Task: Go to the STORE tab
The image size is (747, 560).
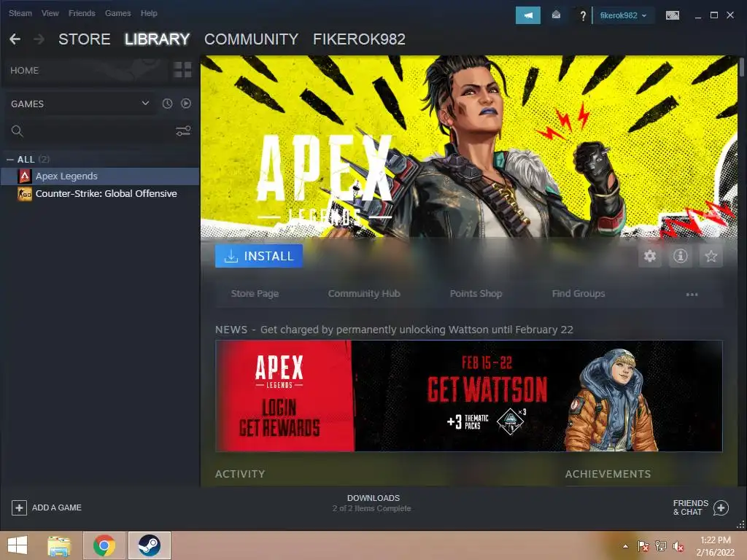Action: (x=85, y=39)
